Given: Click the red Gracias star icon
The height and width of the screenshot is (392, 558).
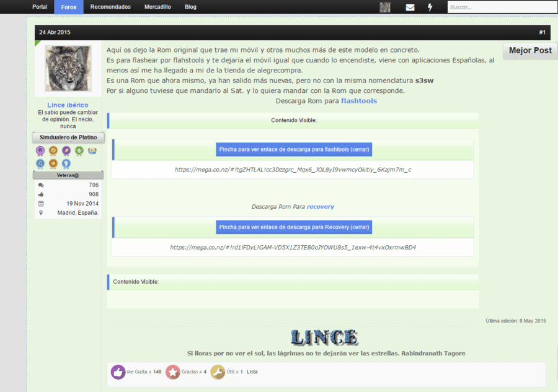Looking at the screenshot, I should coord(173,372).
